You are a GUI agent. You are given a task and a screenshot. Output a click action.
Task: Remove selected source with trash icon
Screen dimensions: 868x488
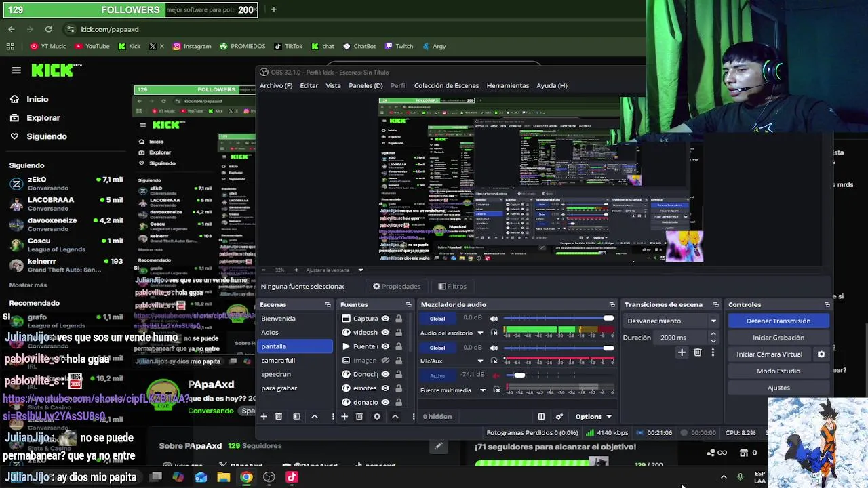(359, 416)
